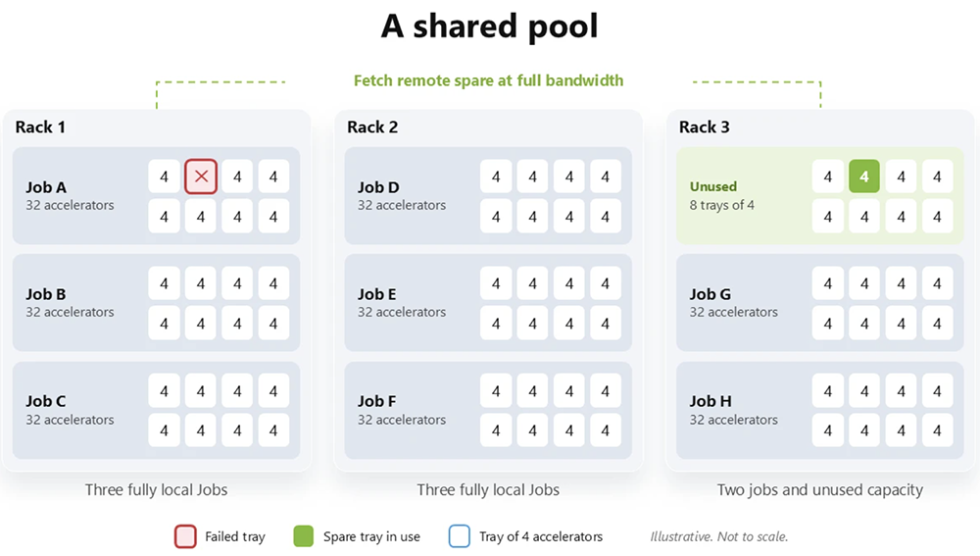Click the blue-outlined tray legend icon
Viewport: 980px width, 556px height.
pos(460,536)
